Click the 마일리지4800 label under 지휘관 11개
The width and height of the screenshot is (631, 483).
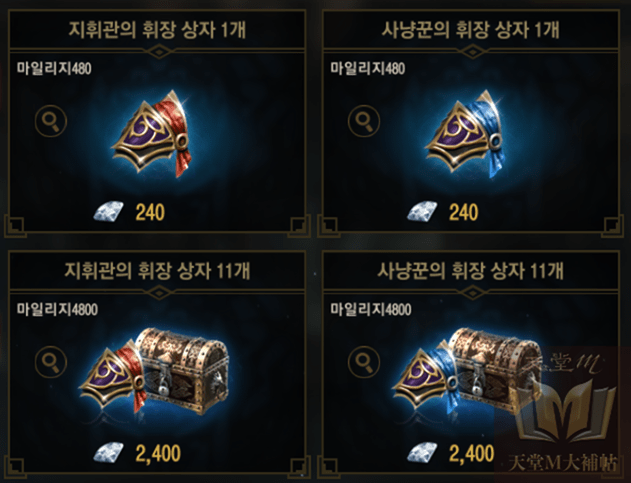(x=57, y=309)
